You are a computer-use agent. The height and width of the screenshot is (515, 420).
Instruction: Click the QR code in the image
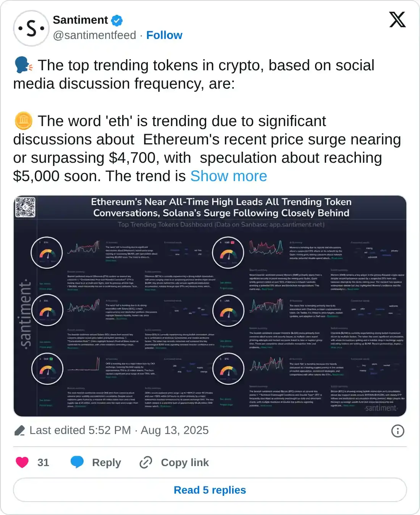point(25,207)
